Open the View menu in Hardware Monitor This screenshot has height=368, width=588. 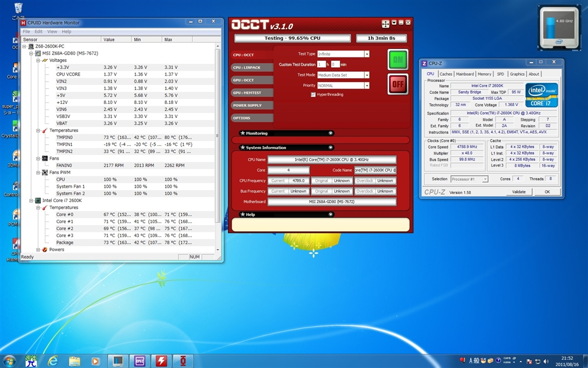click(x=52, y=32)
